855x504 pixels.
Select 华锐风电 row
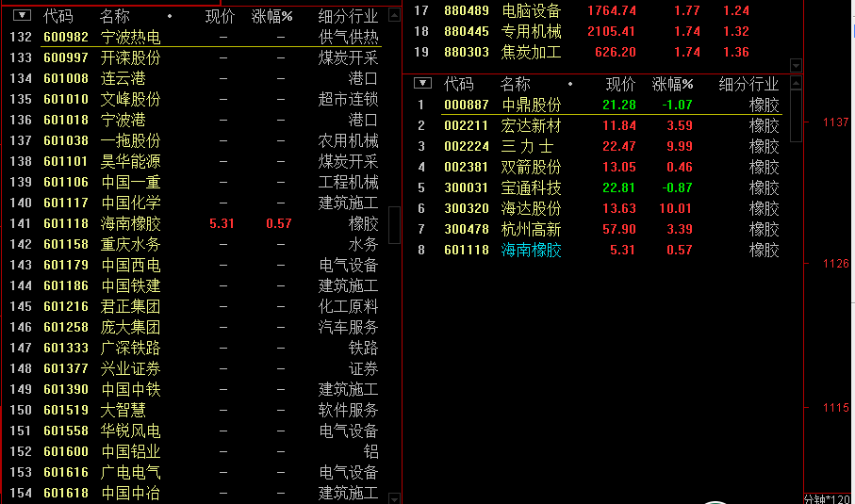195,431
